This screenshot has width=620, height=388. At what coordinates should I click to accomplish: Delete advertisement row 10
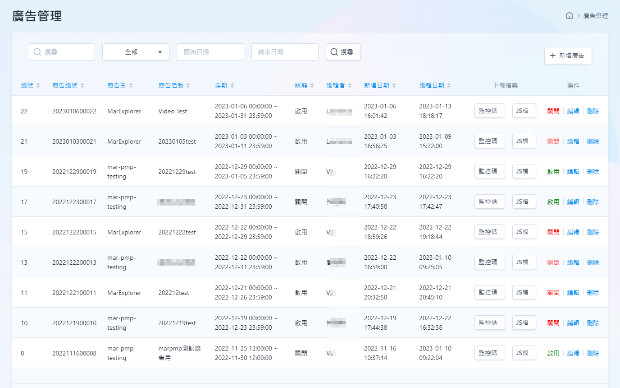pos(592,323)
